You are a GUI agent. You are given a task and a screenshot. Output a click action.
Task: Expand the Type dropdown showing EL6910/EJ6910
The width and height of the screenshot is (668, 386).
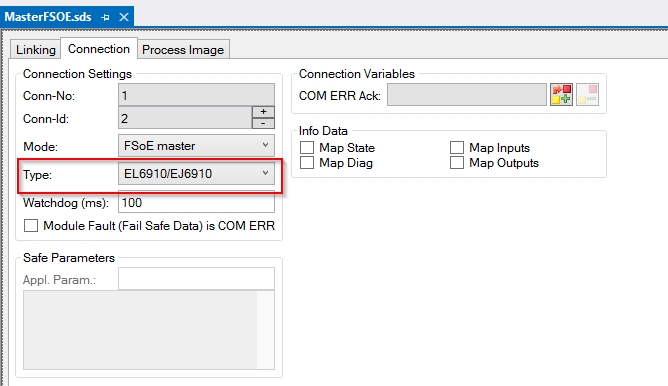pyautogui.click(x=196, y=173)
